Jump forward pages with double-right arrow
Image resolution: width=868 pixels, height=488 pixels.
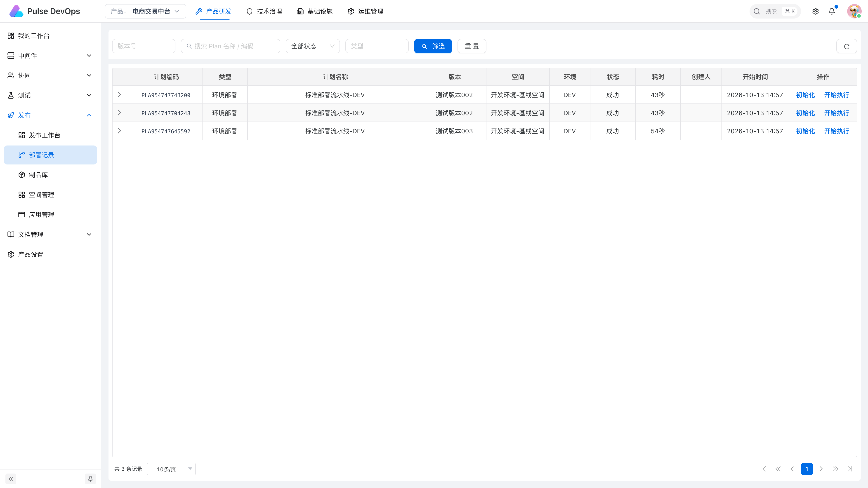(x=836, y=469)
